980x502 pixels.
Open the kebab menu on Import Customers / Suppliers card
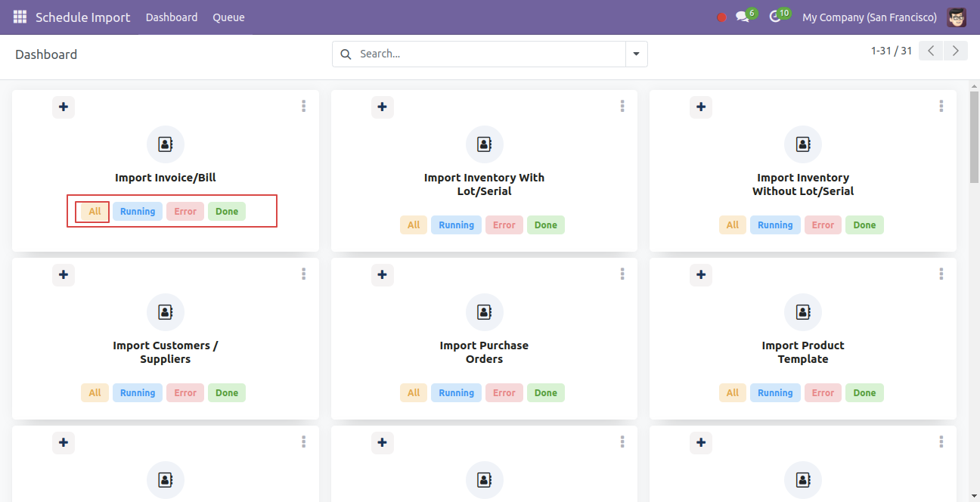coord(303,274)
